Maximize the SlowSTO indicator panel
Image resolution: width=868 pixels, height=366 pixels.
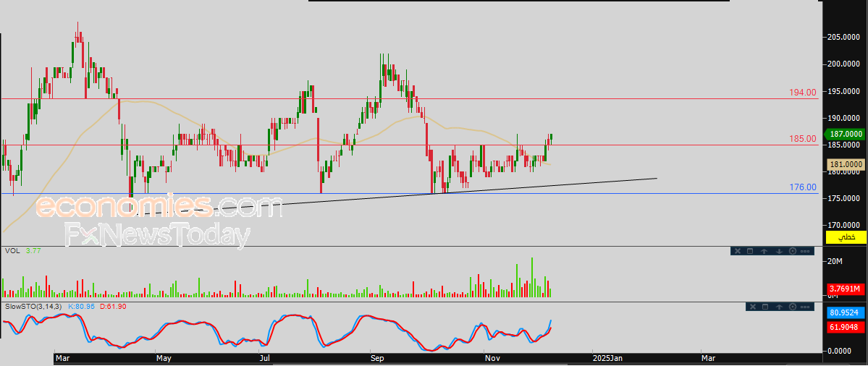[x=765, y=307]
